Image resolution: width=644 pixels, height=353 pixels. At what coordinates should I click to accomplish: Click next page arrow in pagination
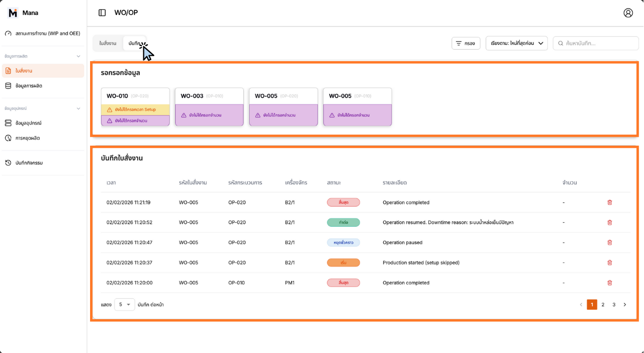pyautogui.click(x=625, y=305)
